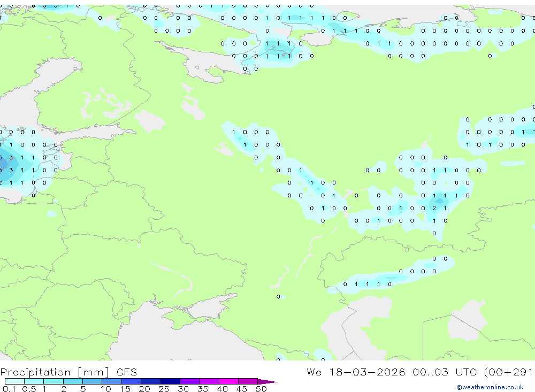Click the 30–35 mm purple legend swatch
Screen dimensions: 535x392
pyautogui.click(x=190, y=381)
